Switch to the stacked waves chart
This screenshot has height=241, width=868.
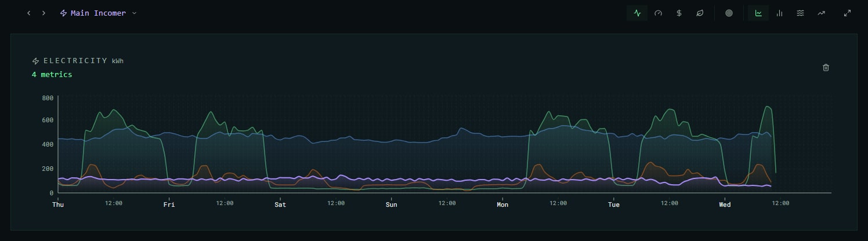800,13
